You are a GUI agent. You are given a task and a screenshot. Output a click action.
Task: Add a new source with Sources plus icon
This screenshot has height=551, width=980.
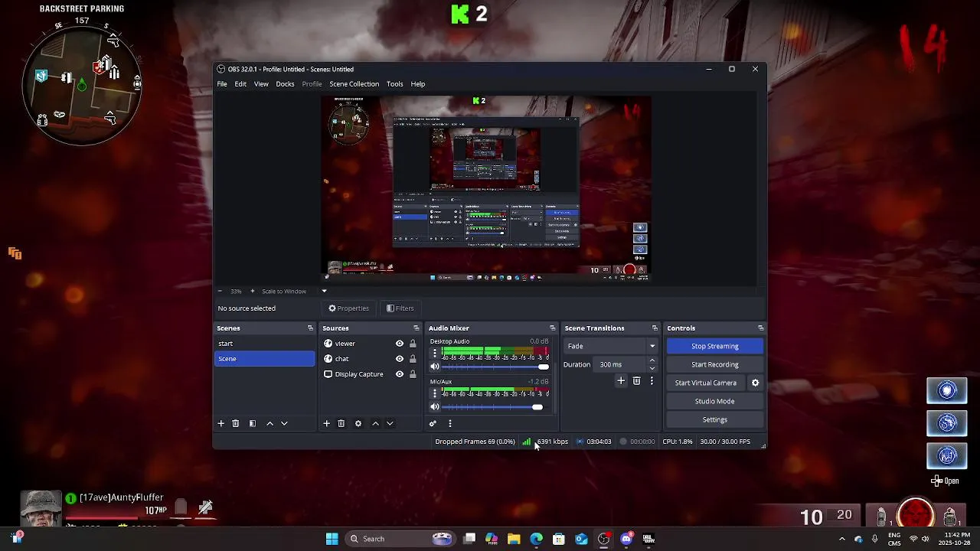[326, 423]
